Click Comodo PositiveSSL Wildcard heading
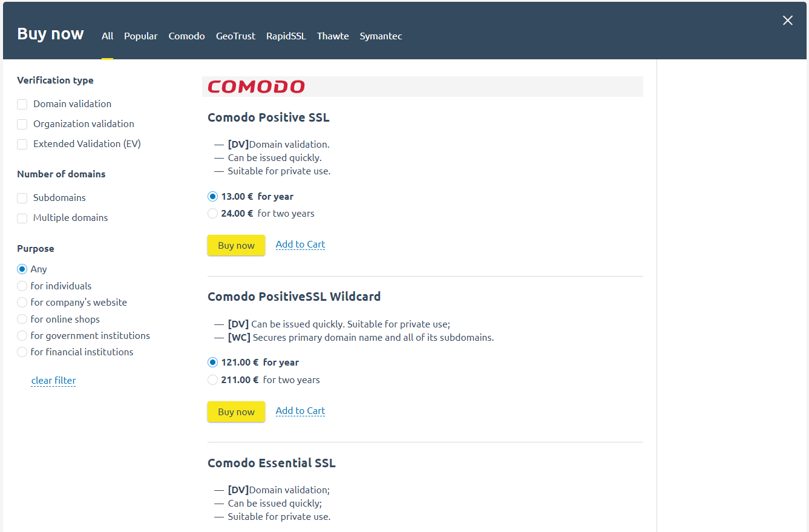 294,297
